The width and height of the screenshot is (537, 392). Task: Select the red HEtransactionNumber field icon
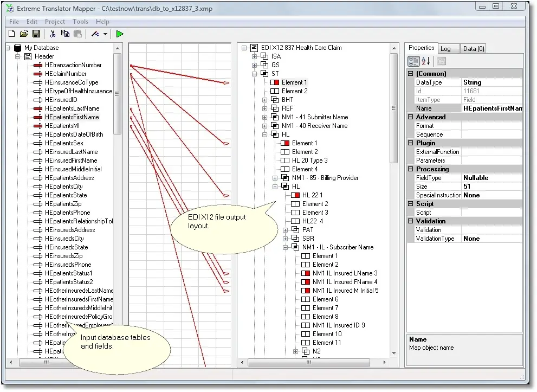(x=38, y=65)
